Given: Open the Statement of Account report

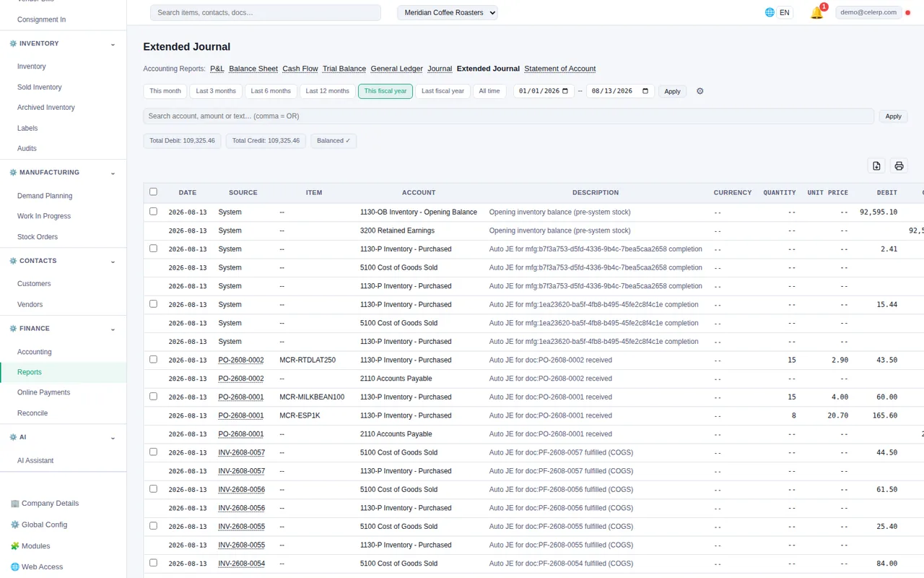Looking at the screenshot, I should tap(560, 69).
